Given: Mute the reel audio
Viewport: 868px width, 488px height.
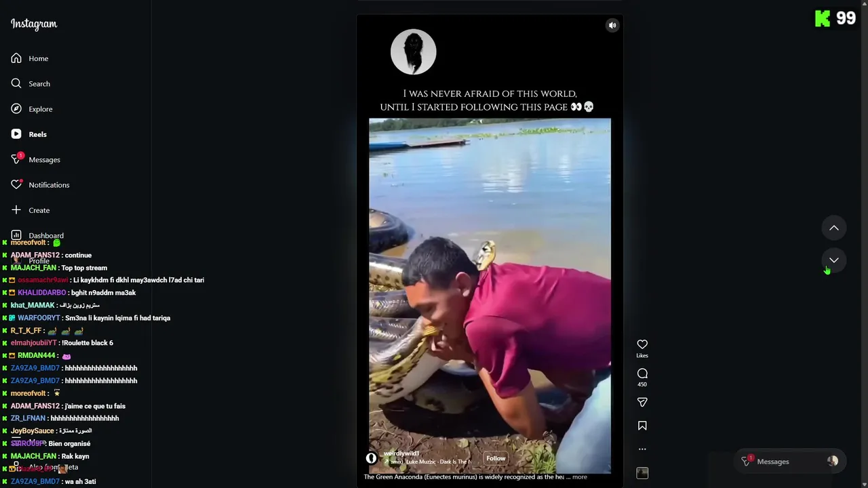Looking at the screenshot, I should pyautogui.click(x=612, y=26).
